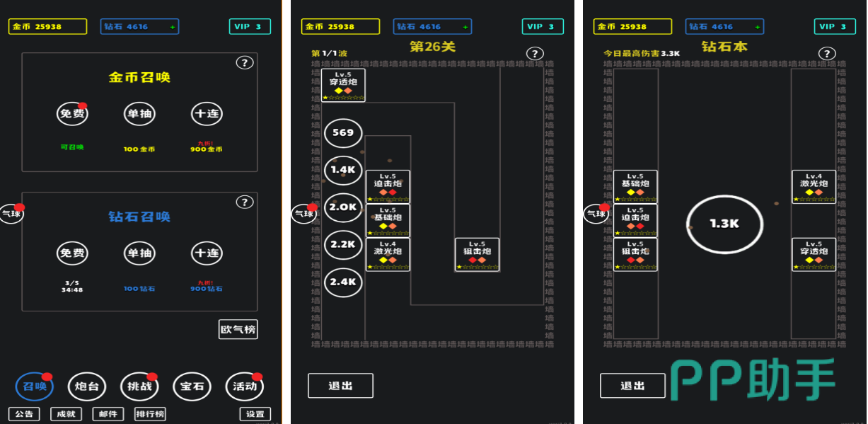The width and height of the screenshot is (868, 424).
Task: View the 排行榜 leaderboard
Action: (150, 414)
